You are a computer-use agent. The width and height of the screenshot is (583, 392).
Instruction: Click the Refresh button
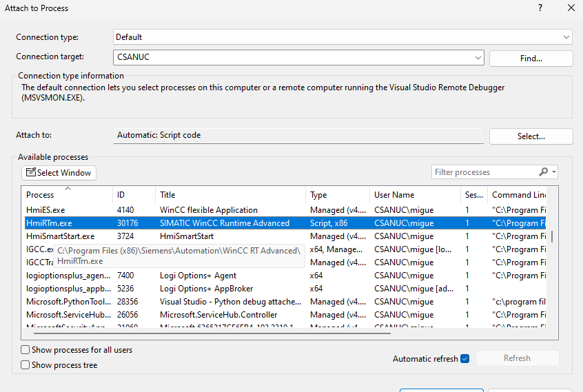518,358
